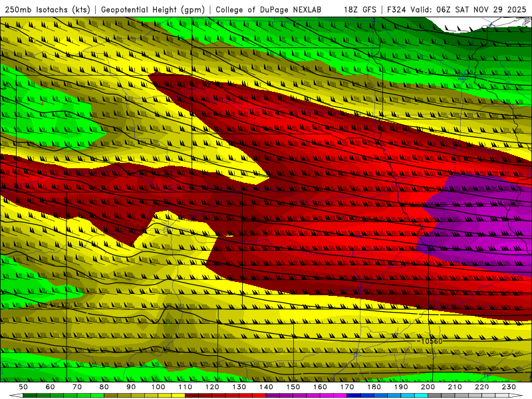Click the '120' value on the color scale

(x=212, y=387)
